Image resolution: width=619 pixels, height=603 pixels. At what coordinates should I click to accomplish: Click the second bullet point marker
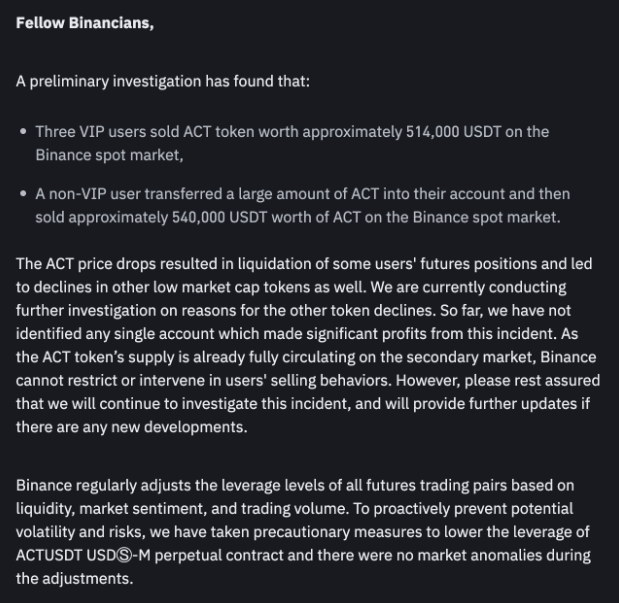pos(23,194)
